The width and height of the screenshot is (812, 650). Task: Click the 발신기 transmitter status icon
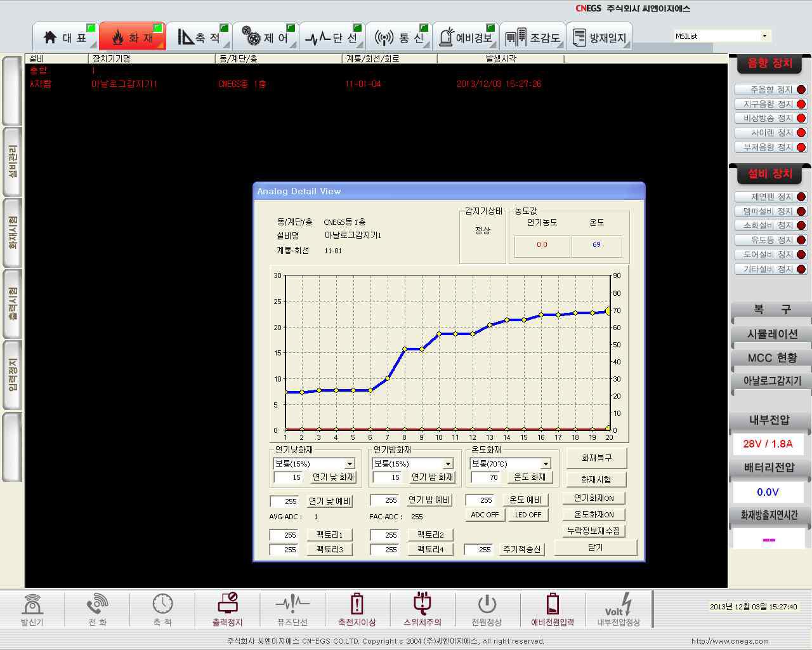32,604
